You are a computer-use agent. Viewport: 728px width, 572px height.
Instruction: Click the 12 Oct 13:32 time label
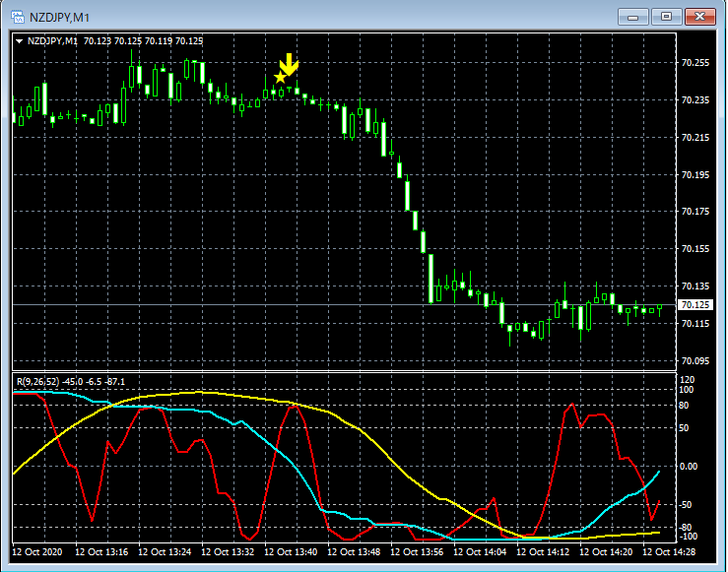click(x=228, y=552)
